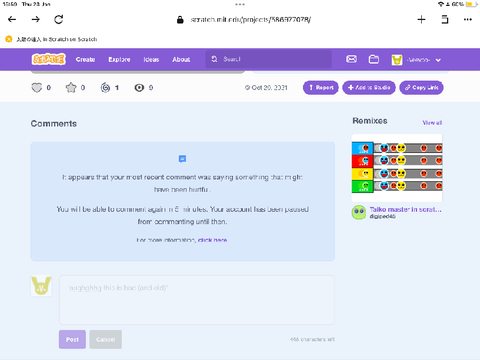The image size is (480, 360).
Task: Open the My Stuff folder icon
Action: (x=374, y=59)
